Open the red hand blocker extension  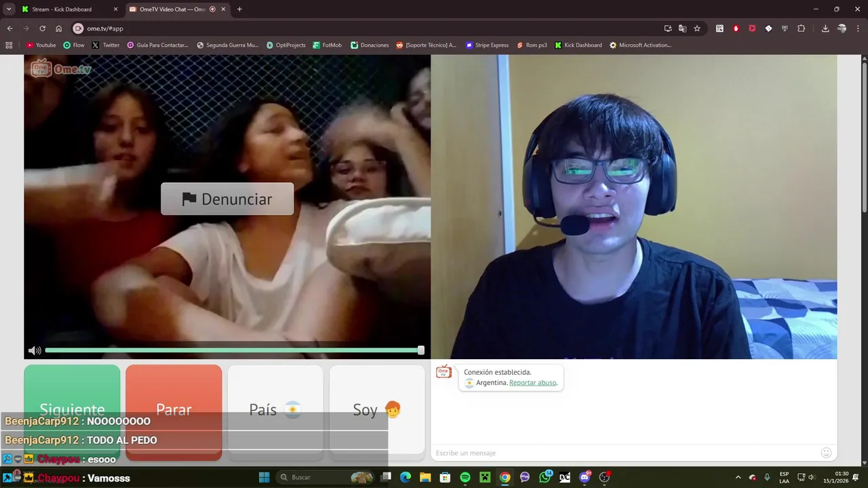click(736, 28)
